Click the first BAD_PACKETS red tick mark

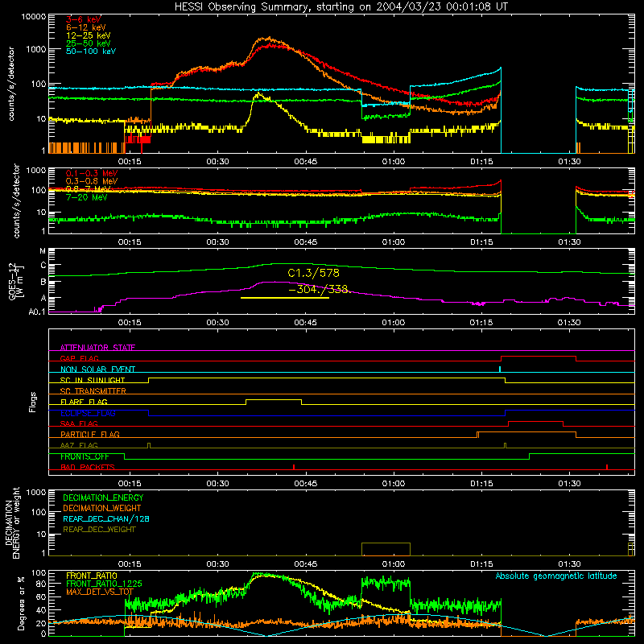[x=294, y=467]
